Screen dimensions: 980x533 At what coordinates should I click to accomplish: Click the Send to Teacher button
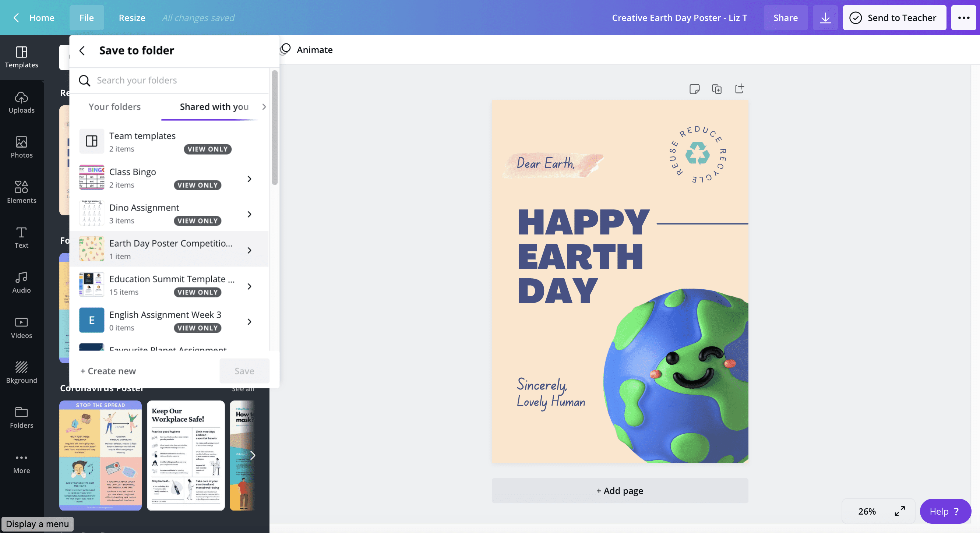894,18
